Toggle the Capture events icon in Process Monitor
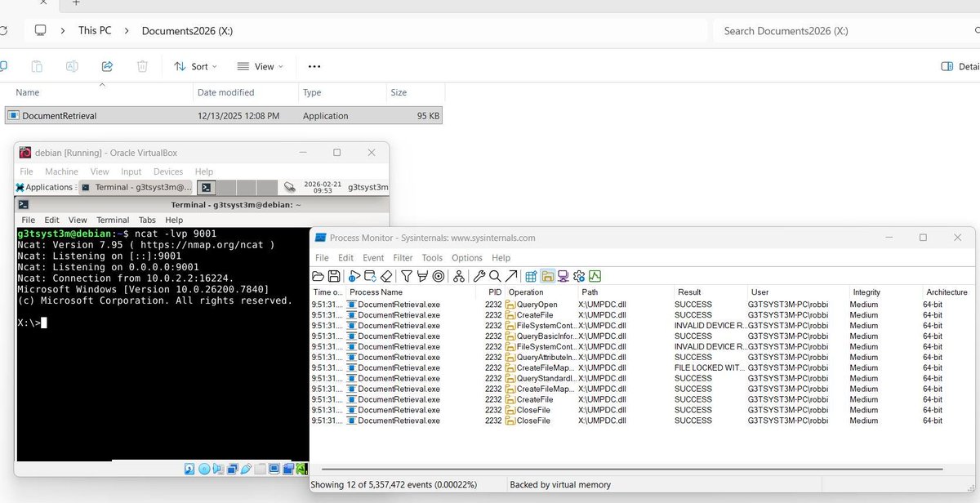Screen dimensions: 980x503 click(354, 276)
